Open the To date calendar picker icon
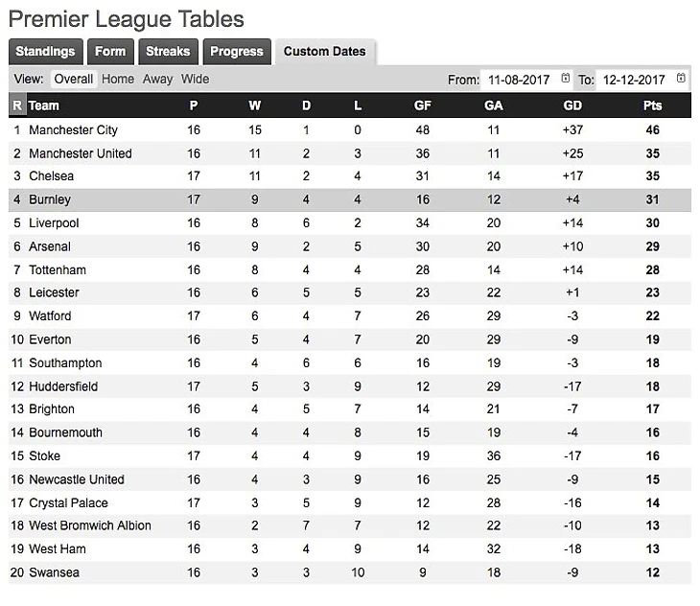The height and width of the screenshot is (606, 700). pyautogui.click(x=681, y=79)
